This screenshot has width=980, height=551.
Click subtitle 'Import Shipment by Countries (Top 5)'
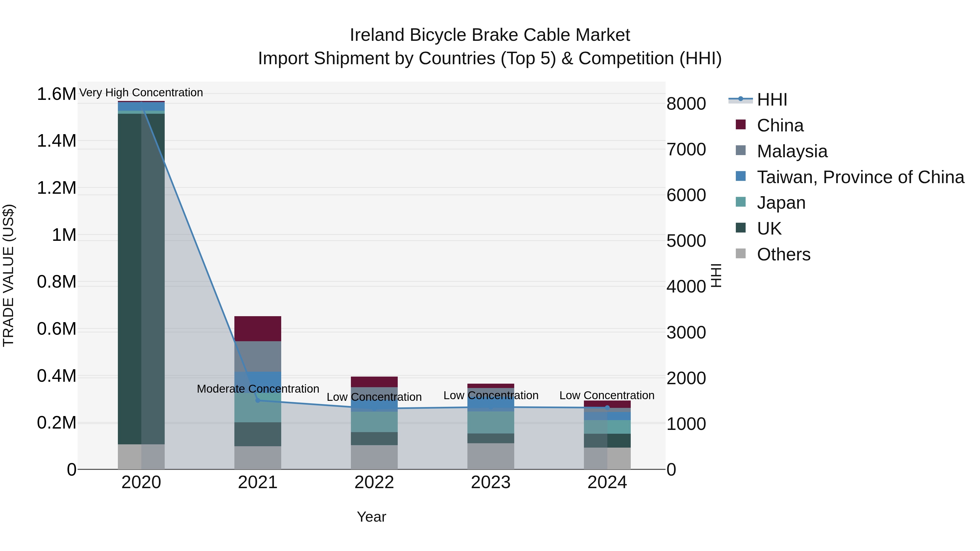407,59
